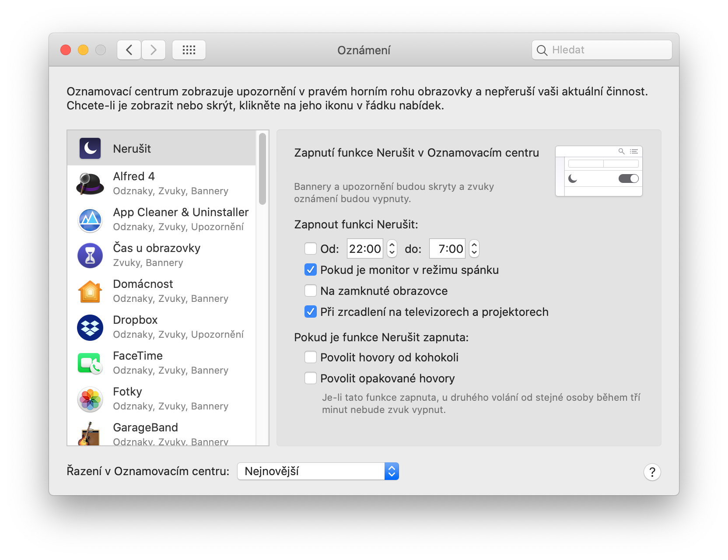Click the Alfred 4 hat icon
The height and width of the screenshot is (560, 728).
(x=90, y=184)
